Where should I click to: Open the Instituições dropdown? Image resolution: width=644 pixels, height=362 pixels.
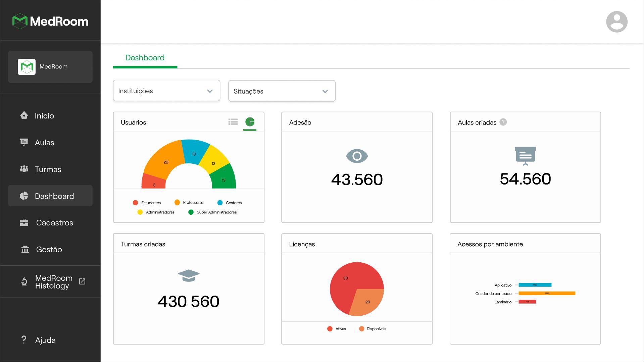point(166,91)
